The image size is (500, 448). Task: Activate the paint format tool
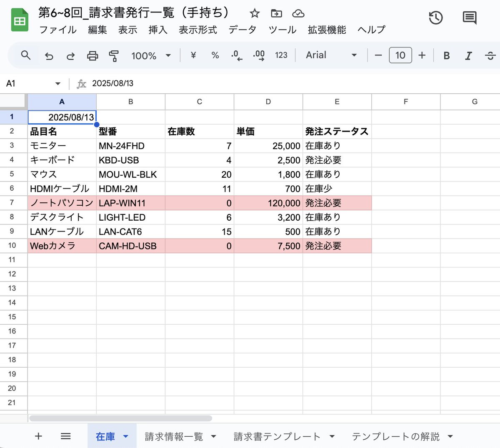point(114,55)
